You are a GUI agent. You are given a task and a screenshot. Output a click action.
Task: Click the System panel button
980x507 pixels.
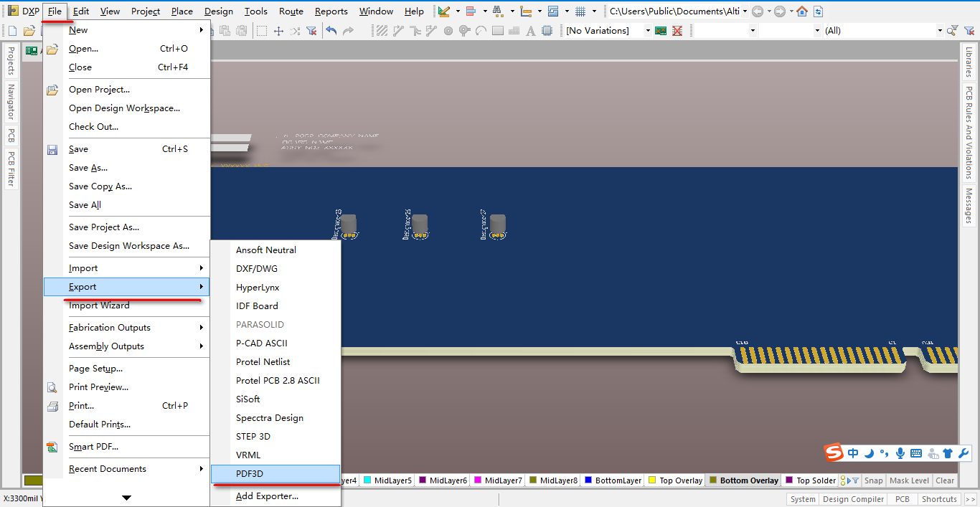(803, 499)
